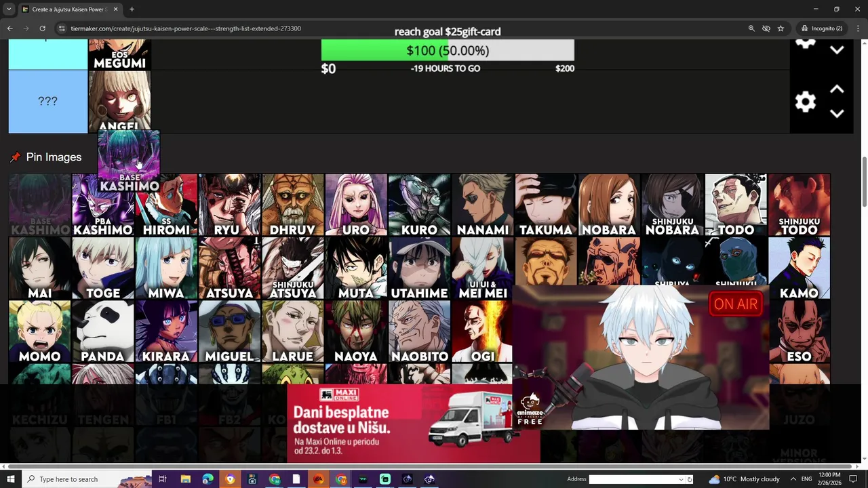Viewport: 868px width, 488px height.
Task: Select the Nanami character image
Action: 483,205
